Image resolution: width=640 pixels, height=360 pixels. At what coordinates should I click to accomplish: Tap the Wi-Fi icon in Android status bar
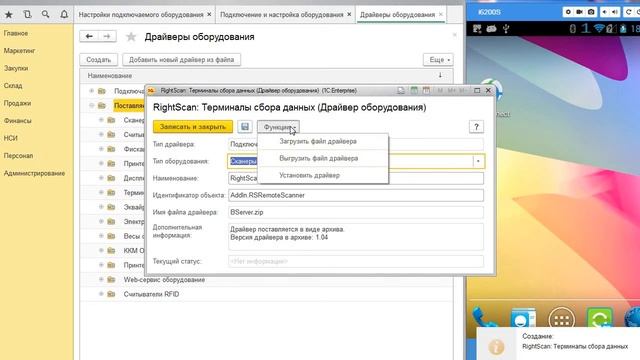click(x=599, y=29)
